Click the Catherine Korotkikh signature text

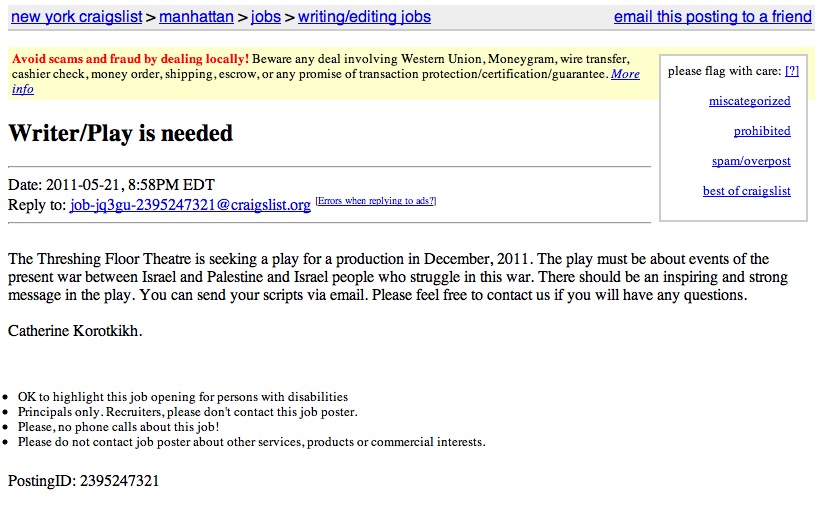click(x=75, y=331)
